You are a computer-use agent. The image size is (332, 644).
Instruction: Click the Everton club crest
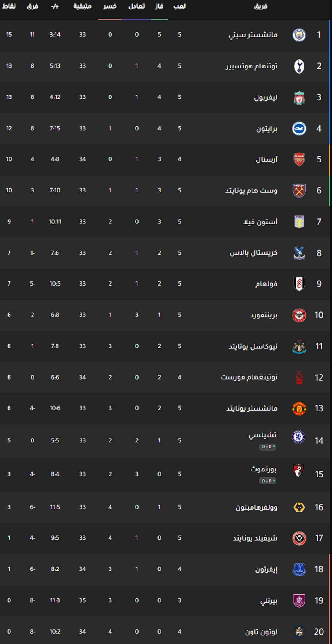pyautogui.click(x=299, y=569)
